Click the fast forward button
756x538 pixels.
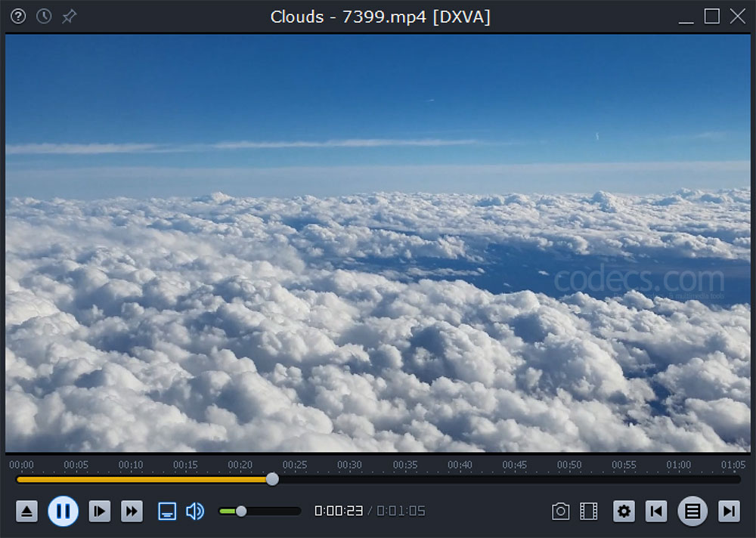132,511
